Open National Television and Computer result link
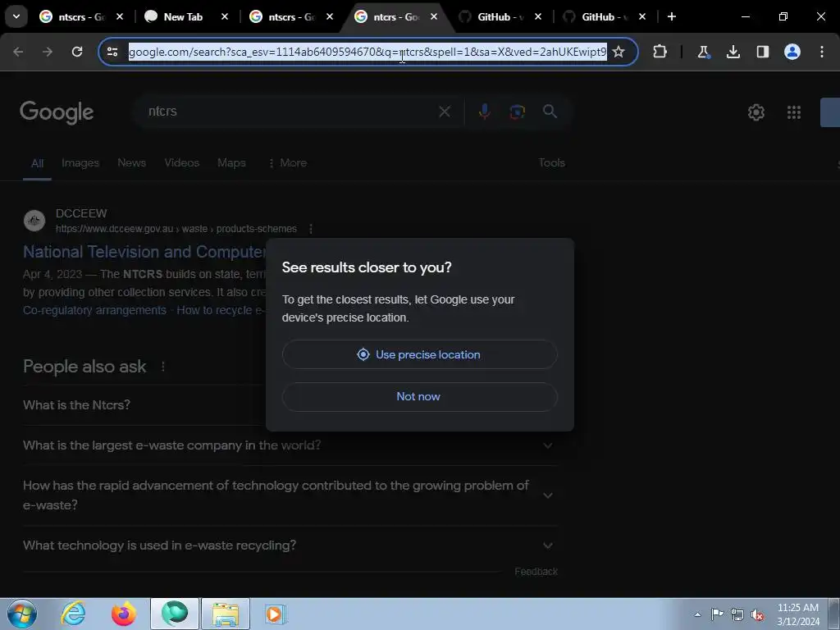This screenshot has width=840, height=630. click(x=144, y=252)
